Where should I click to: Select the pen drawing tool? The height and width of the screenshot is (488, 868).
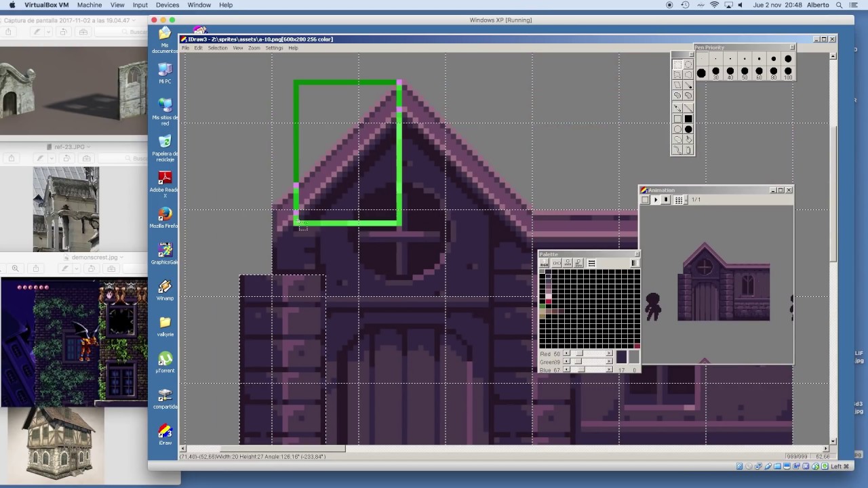point(677,108)
